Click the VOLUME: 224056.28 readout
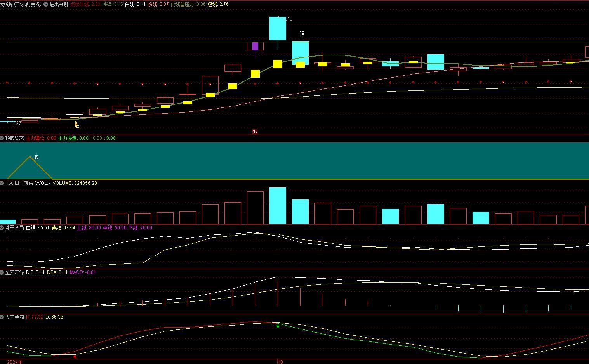The height and width of the screenshot is (364, 589). pyautogui.click(x=75, y=183)
